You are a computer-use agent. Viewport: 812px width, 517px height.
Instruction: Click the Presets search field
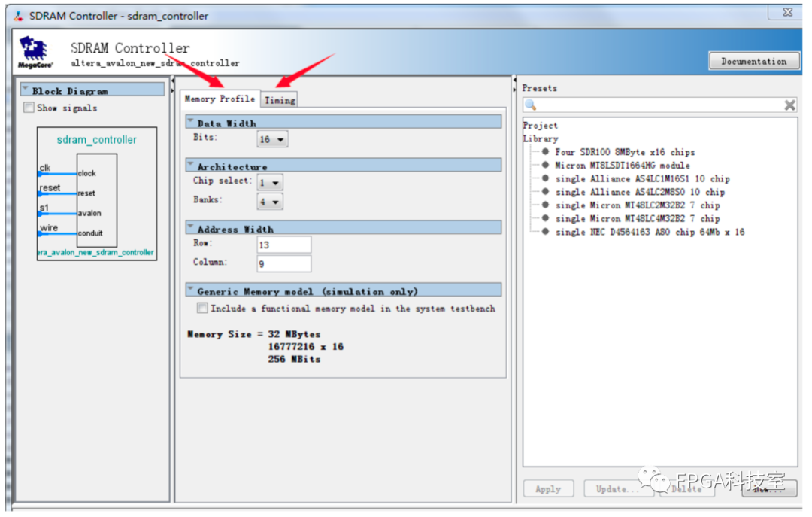pyautogui.click(x=660, y=105)
